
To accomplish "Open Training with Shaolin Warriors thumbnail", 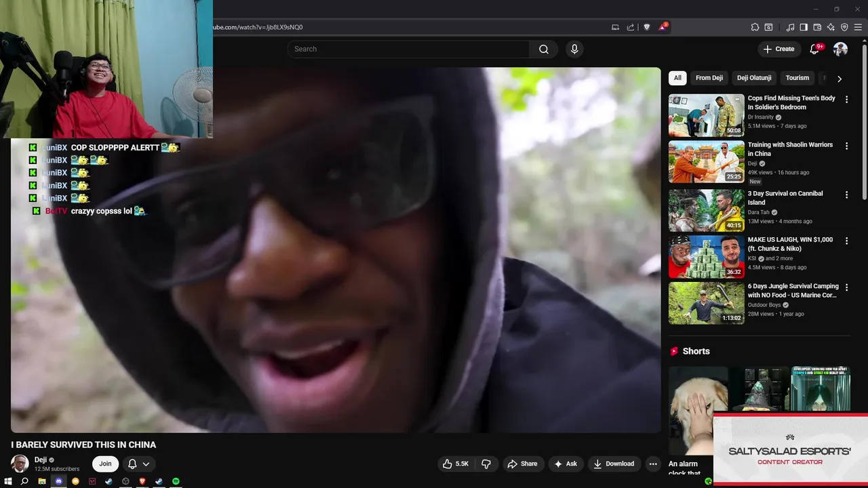I will 706,162.
